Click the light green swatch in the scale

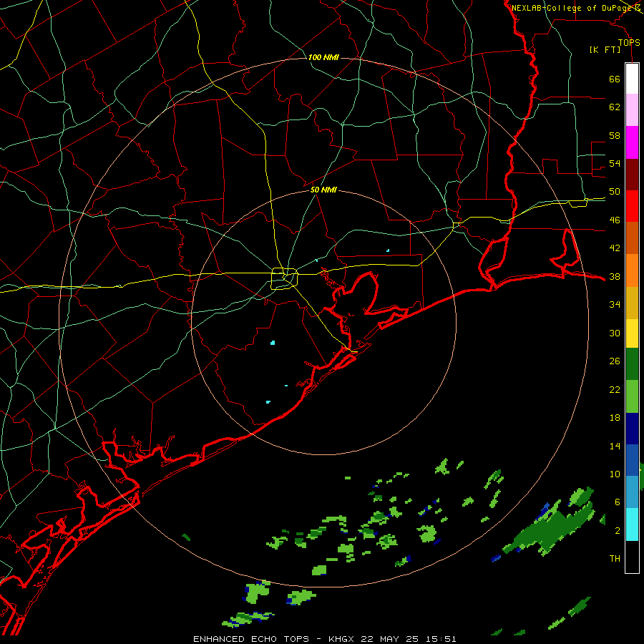tap(632, 396)
